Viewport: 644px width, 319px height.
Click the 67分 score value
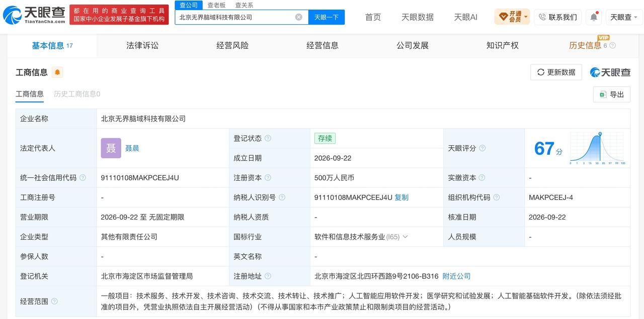coord(548,149)
